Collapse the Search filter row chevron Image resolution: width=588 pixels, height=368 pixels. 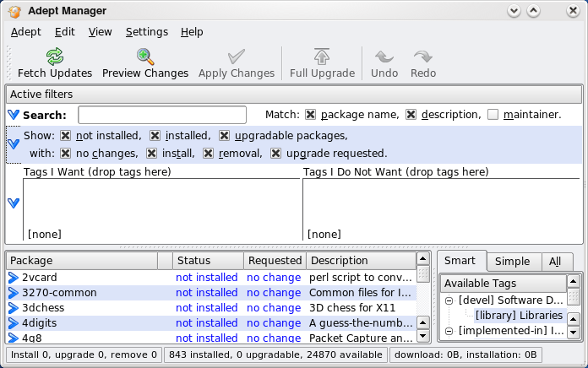pos(14,115)
